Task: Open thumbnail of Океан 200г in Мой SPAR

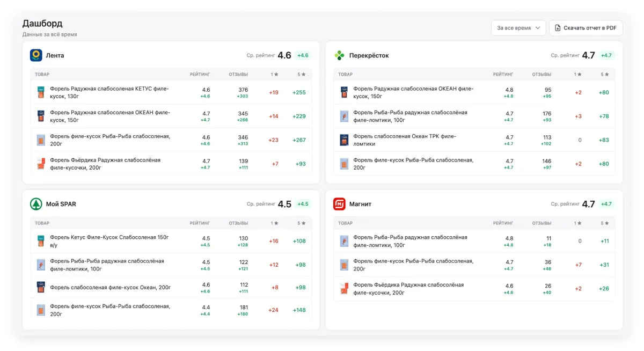Action: [41, 287]
